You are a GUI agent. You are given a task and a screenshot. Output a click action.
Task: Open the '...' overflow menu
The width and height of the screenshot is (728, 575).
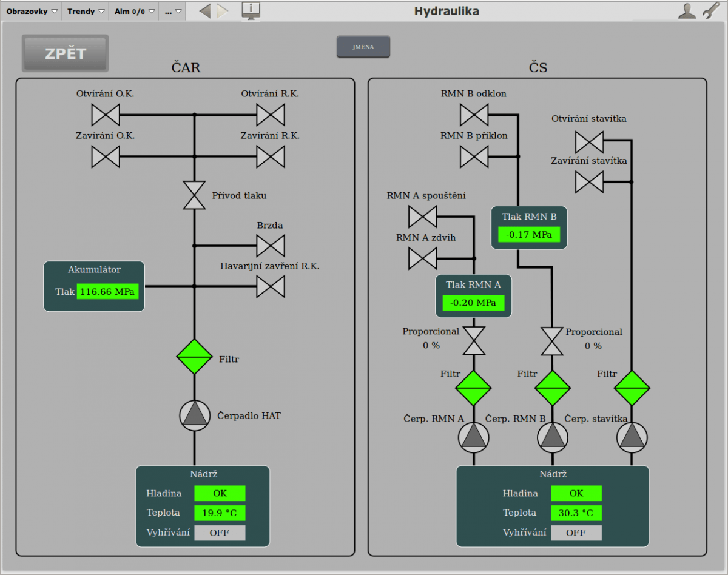[173, 11]
